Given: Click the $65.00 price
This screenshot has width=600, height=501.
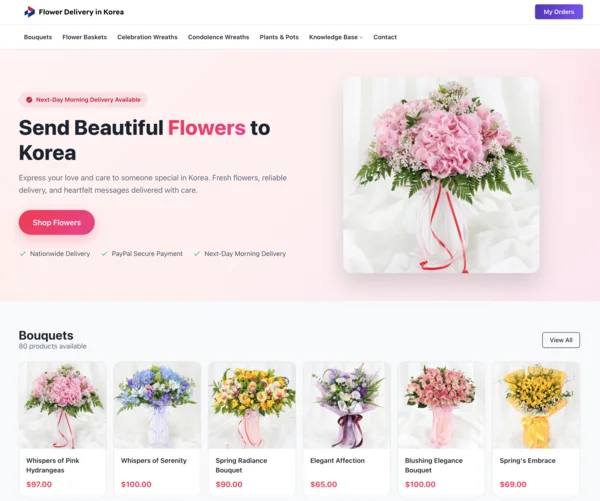Looking at the screenshot, I should pyautogui.click(x=324, y=485).
